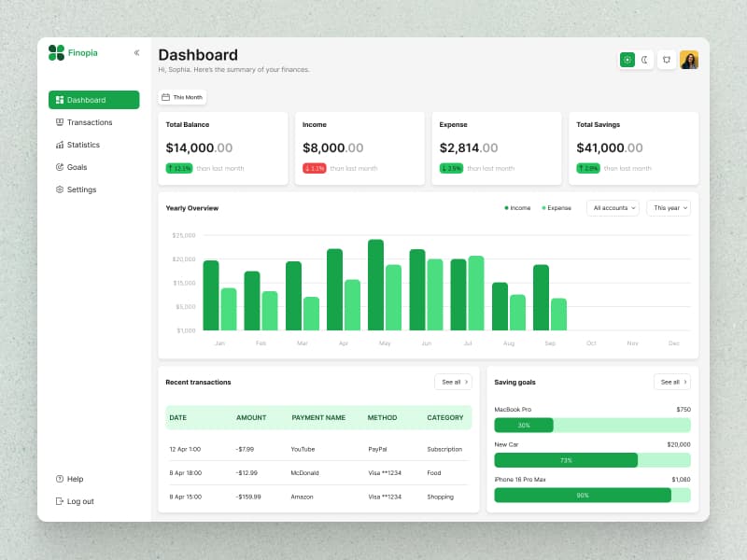Click the Finopia clover logo
The width and height of the screenshot is (747, 560).
(x=56, y=53)
